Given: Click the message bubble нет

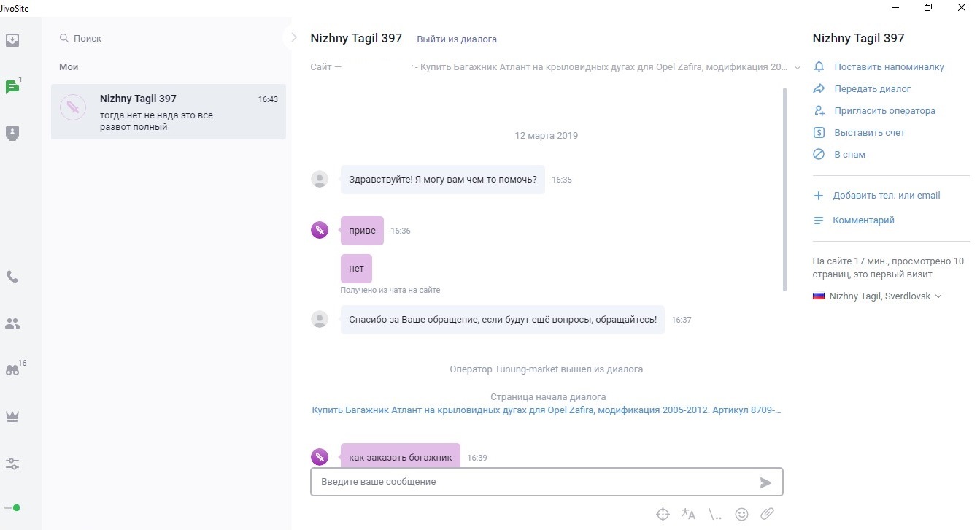Looking at the screenshot, I should [x=356, y=269].
